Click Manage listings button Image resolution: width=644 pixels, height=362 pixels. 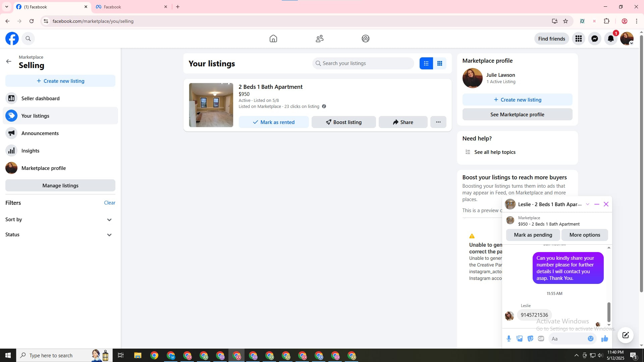pos(60,185)
